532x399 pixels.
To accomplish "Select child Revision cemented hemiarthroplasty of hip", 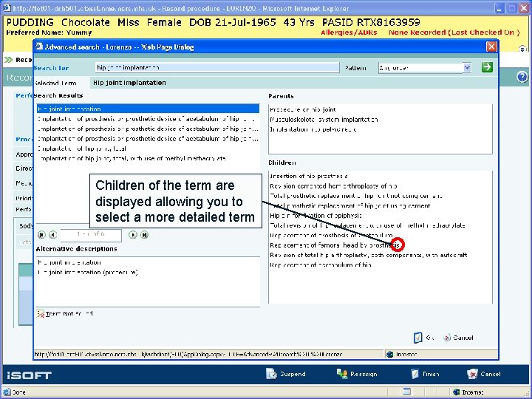I will 333,186.
